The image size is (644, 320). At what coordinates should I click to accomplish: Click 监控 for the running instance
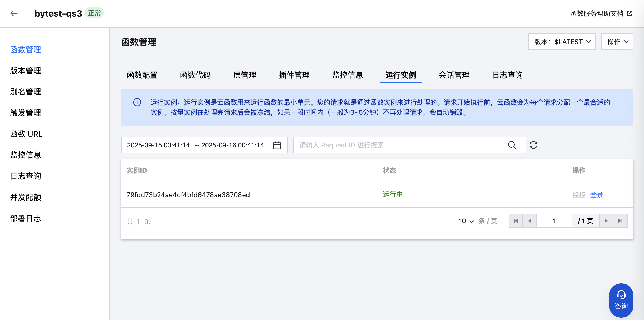coord(579,195)
